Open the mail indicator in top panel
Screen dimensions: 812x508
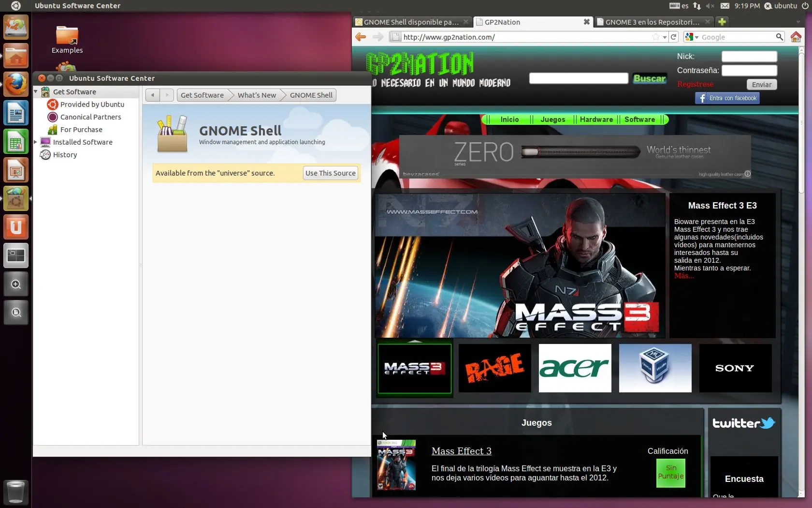pyautogui.click(x=725, y=6)
